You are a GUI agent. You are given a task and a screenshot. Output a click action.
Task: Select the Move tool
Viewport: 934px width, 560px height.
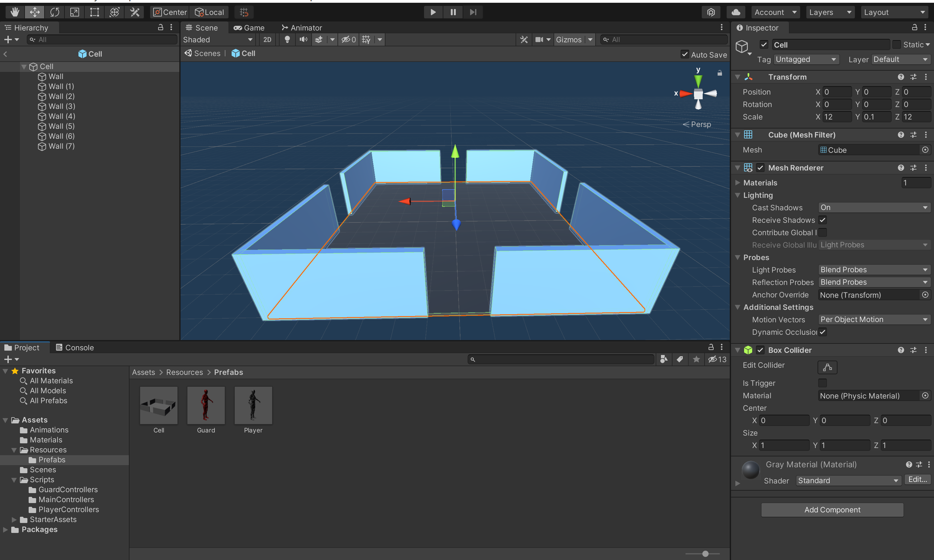coord(35,12)
